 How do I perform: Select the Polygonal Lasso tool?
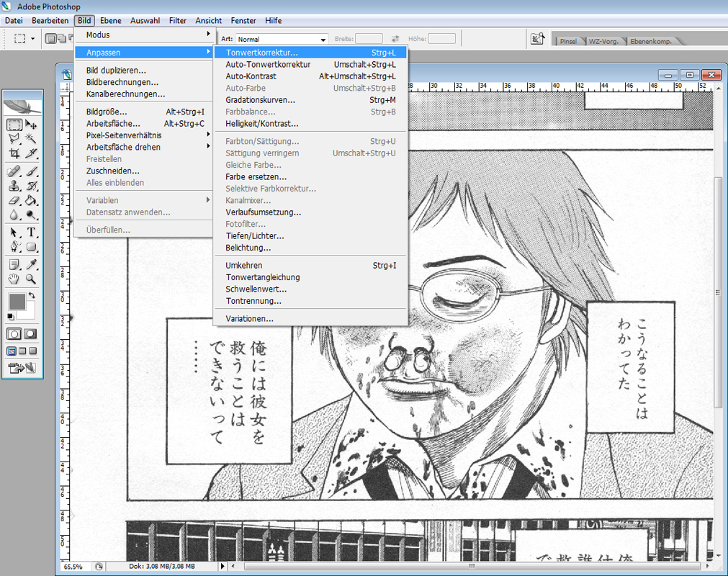tap(14, 138)
